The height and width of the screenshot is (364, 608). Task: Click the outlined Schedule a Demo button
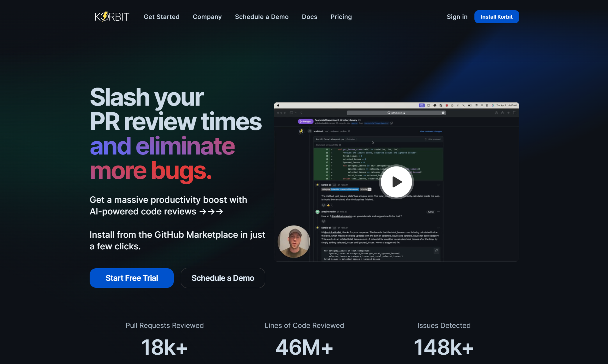(x=223, y=278)
